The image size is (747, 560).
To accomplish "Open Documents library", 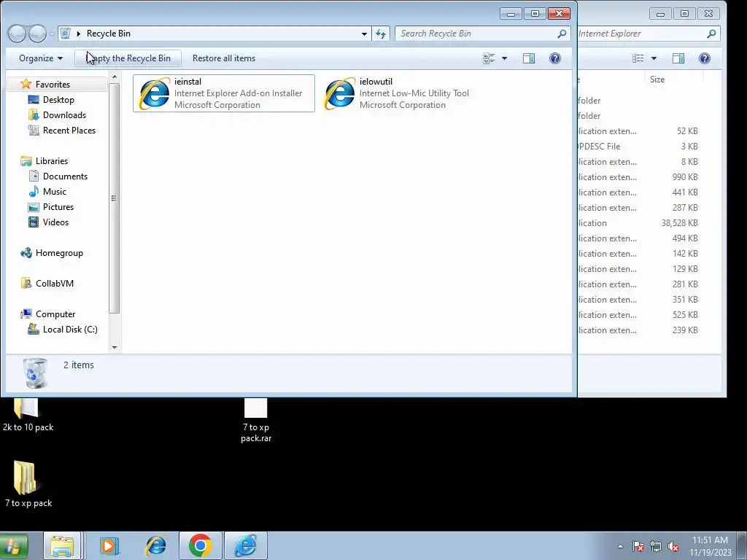I will point(65,176).
